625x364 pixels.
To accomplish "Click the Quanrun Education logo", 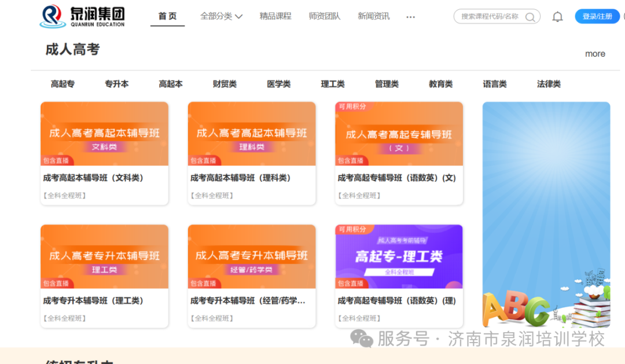I will (82, 16).
